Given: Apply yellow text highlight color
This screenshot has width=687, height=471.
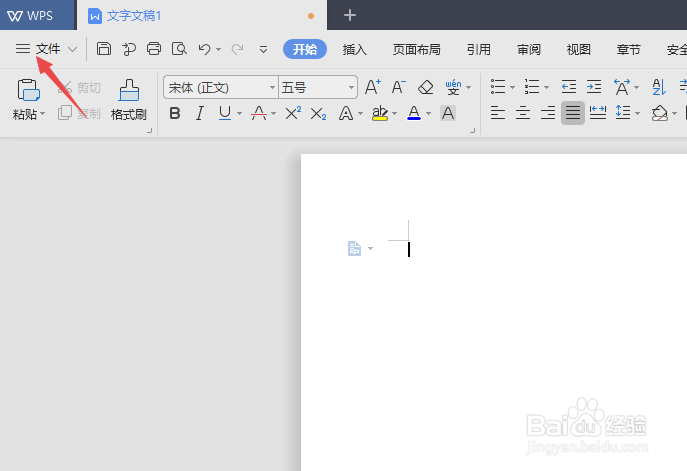Looking at the screenshot, I should tap(380, 113).
